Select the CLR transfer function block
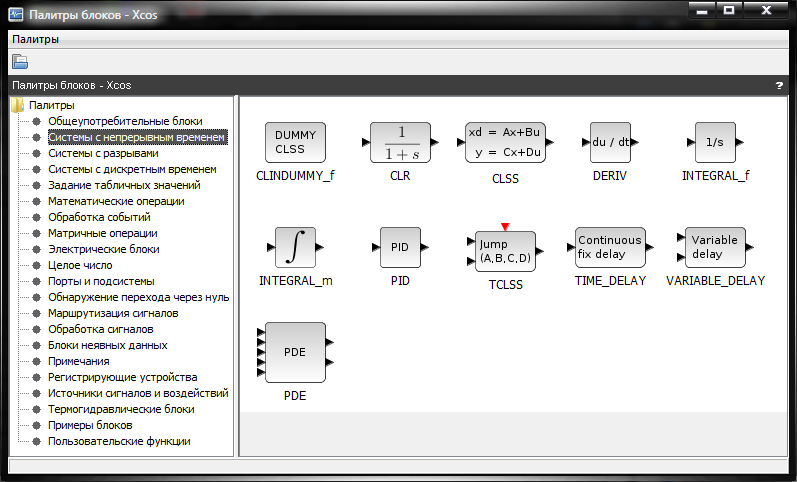 click(400, 142)
